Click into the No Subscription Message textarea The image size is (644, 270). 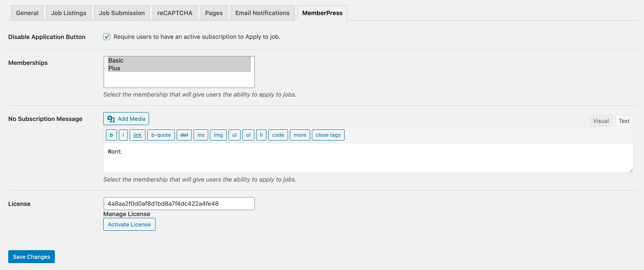click(368, 158)
